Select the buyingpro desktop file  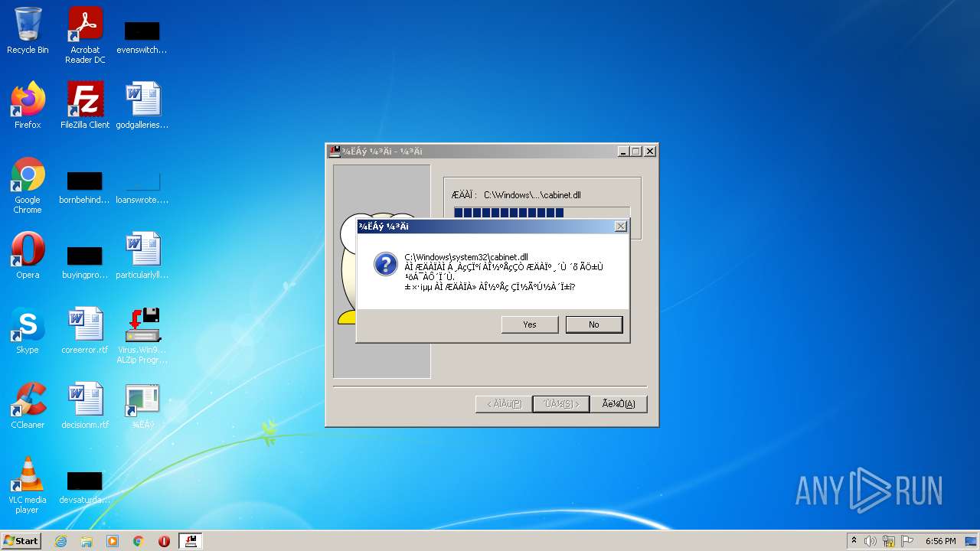tap(84, 262)
